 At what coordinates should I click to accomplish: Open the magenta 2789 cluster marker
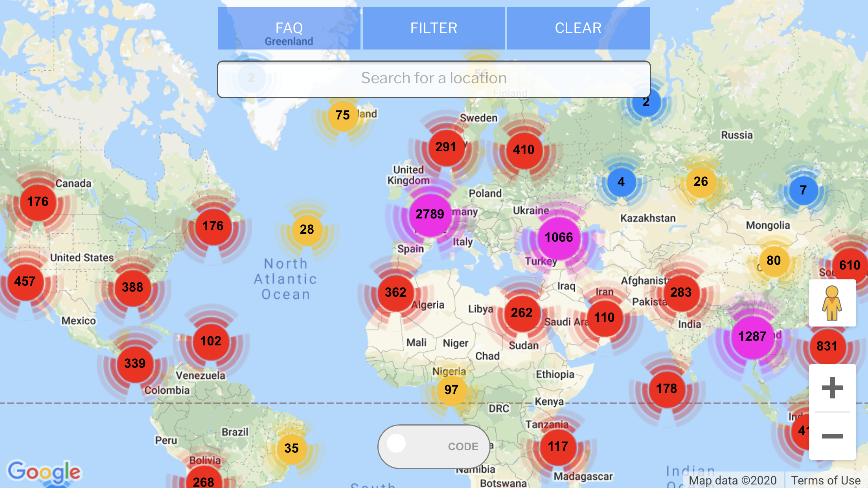pyautogui.click(x=430, y=215)
